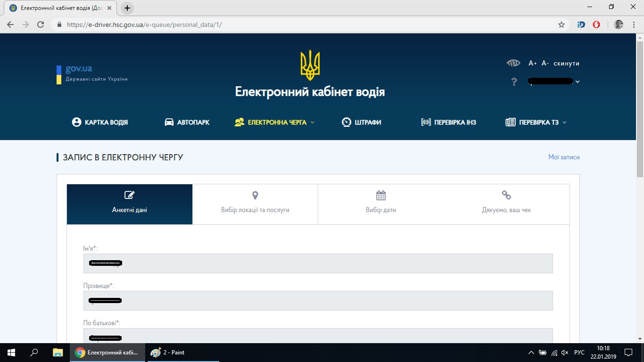Select the Вибір локації та послуги tab
The height and width of the screenshot is (362, 644).
[x=255, y=204]
